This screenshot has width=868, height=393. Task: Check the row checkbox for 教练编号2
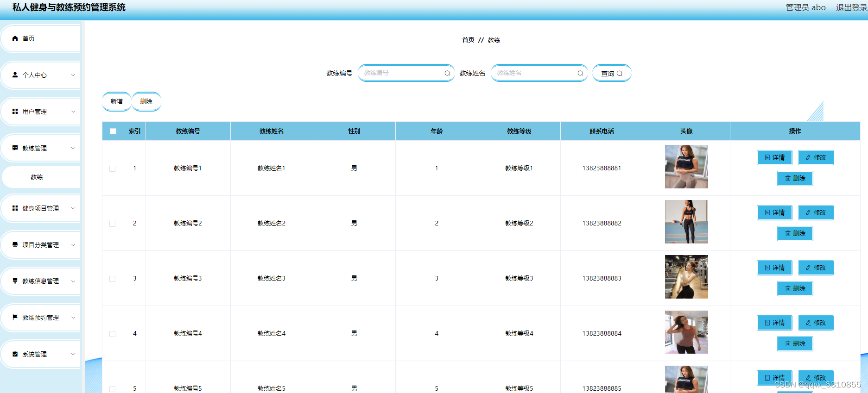pyautogui.click(x=113, y=224)
